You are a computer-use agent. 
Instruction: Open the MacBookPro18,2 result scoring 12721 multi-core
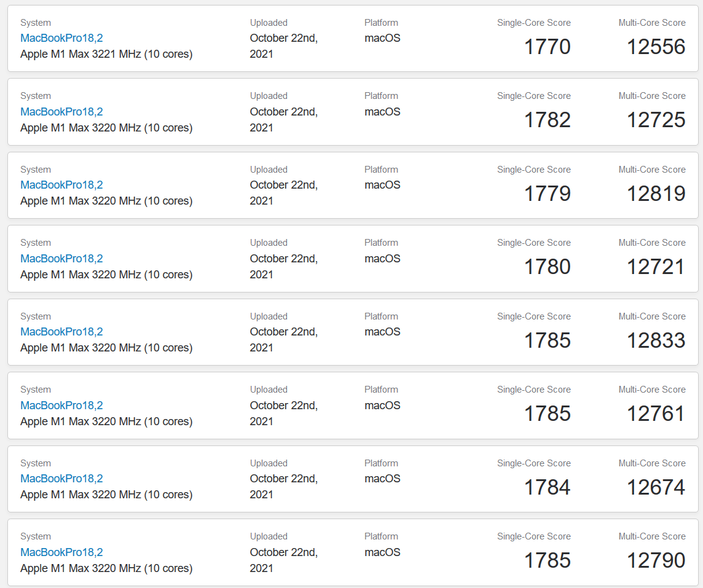pos(61,258)
